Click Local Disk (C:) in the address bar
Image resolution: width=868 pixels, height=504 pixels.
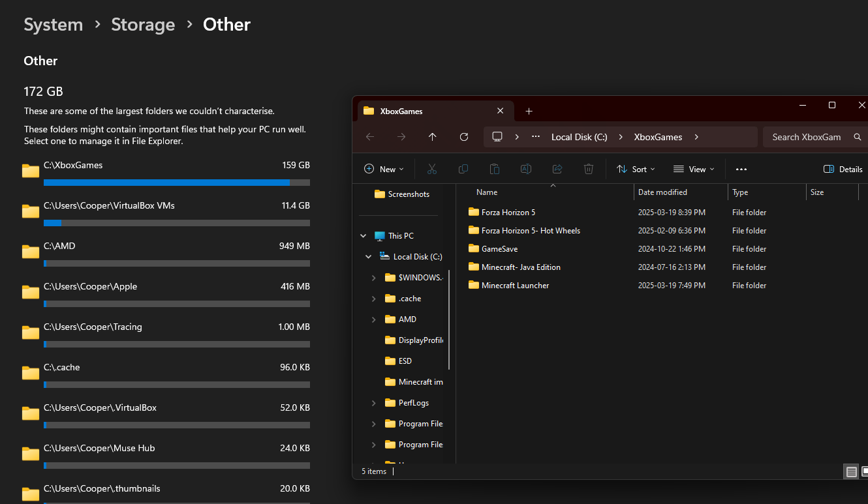pos(580,137)
